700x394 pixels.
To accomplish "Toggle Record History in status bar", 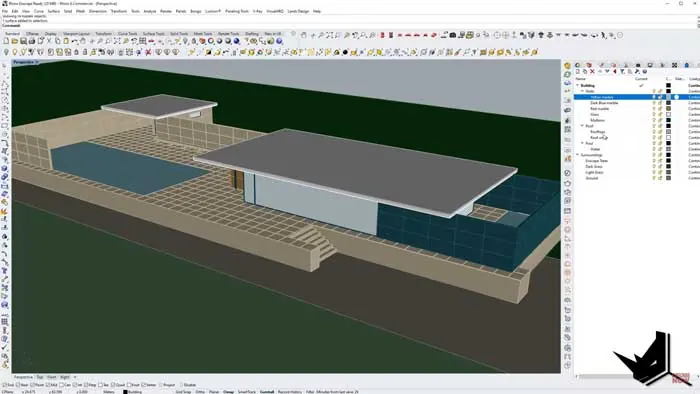I will (x=290, y=392).
